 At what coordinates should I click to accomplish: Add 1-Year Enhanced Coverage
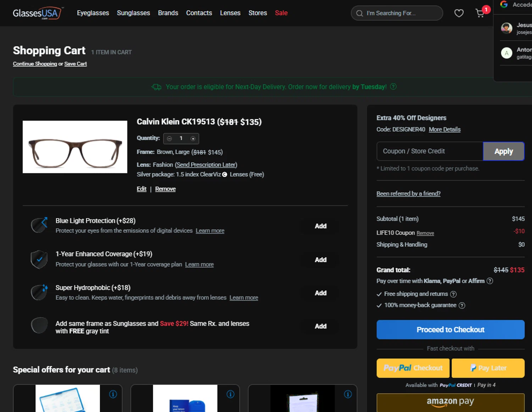pos(321,260)
